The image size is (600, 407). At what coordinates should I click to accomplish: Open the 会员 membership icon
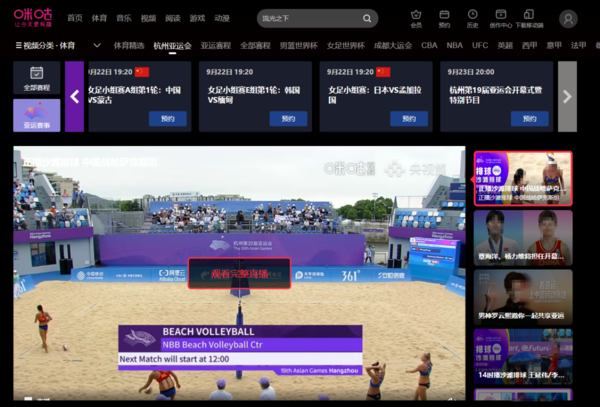(x=416, y=19)
